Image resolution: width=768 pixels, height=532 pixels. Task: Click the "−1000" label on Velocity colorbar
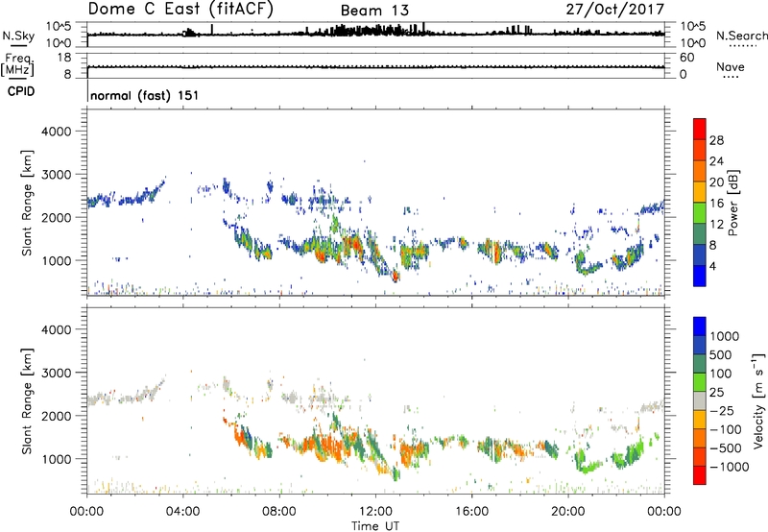coord(730,467)
